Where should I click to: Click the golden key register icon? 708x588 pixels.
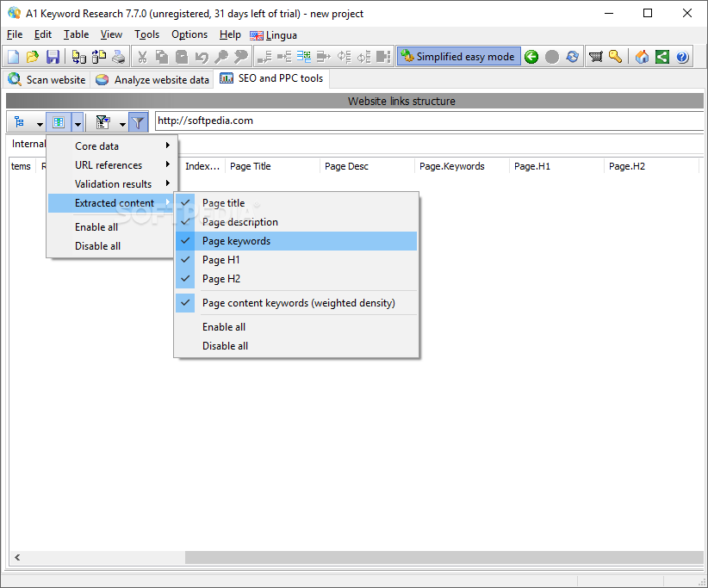point(616,57)
